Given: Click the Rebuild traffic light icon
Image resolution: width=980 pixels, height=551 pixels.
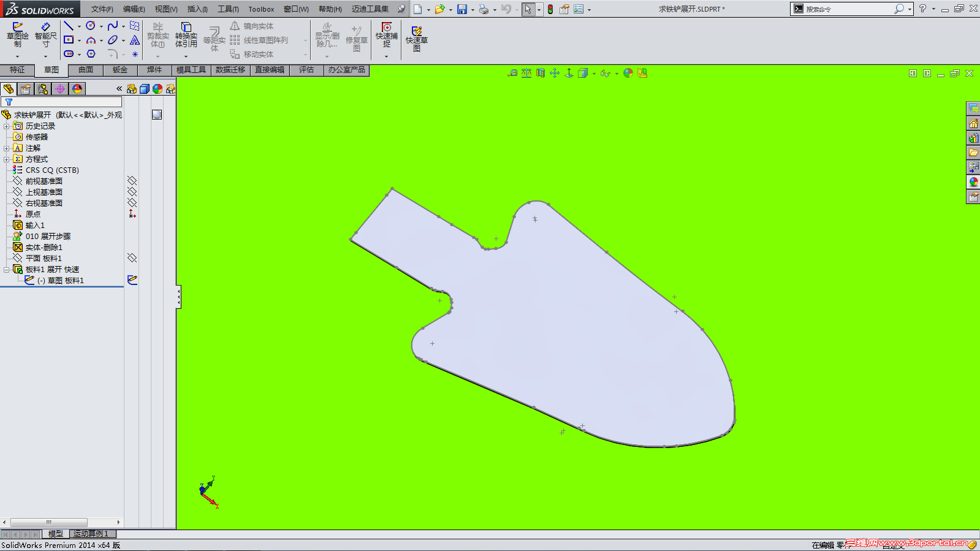Looking at the screenshot, I should click(x=550, y=9).
